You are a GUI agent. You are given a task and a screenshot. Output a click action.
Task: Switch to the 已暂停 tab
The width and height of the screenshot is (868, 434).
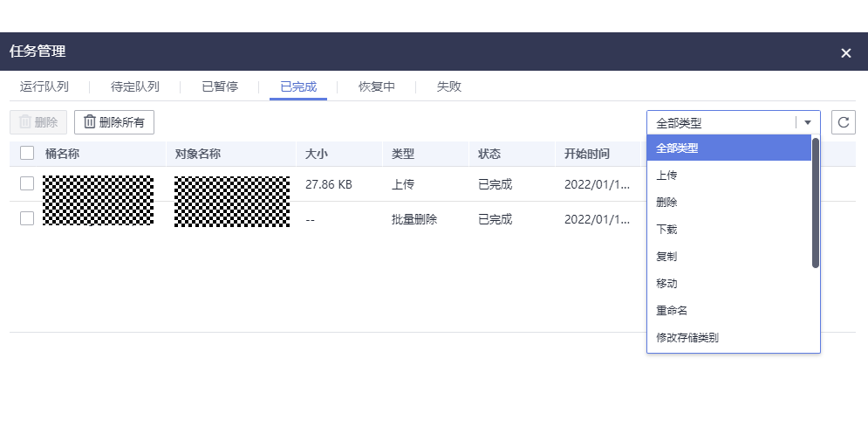pyautogui.click(x=219, y=86)
